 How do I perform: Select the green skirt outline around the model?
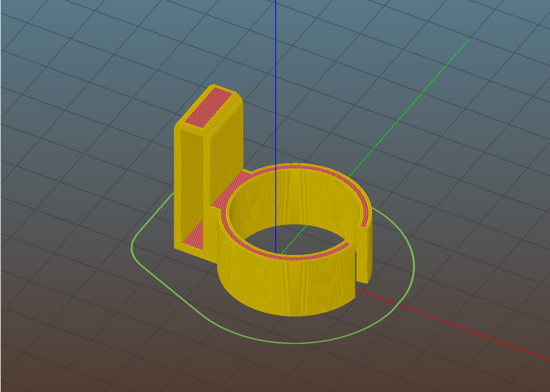(x=293, y=343)
